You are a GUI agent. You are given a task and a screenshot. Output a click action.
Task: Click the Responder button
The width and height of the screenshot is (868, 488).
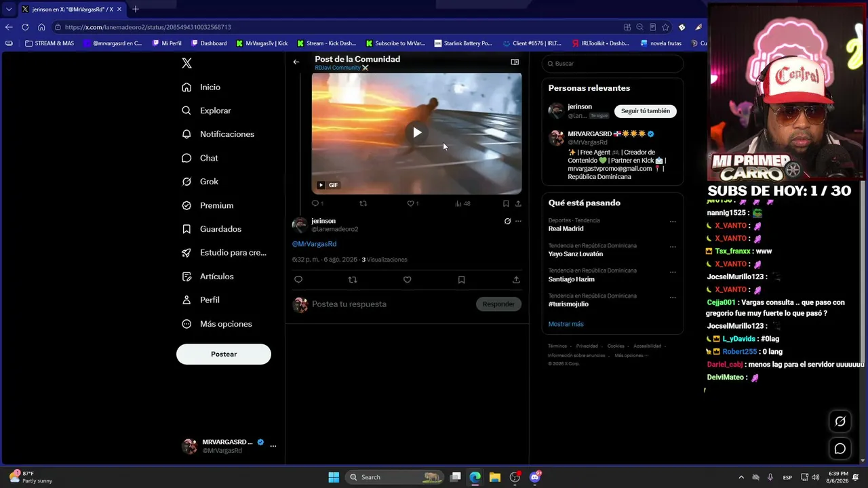[x=498, y=304]
